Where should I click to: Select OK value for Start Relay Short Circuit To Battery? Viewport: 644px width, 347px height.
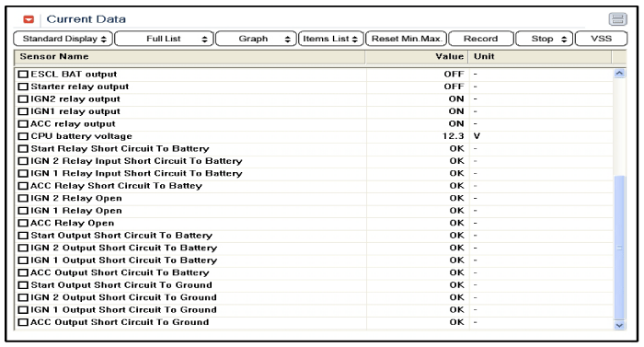tap(456, 149)
